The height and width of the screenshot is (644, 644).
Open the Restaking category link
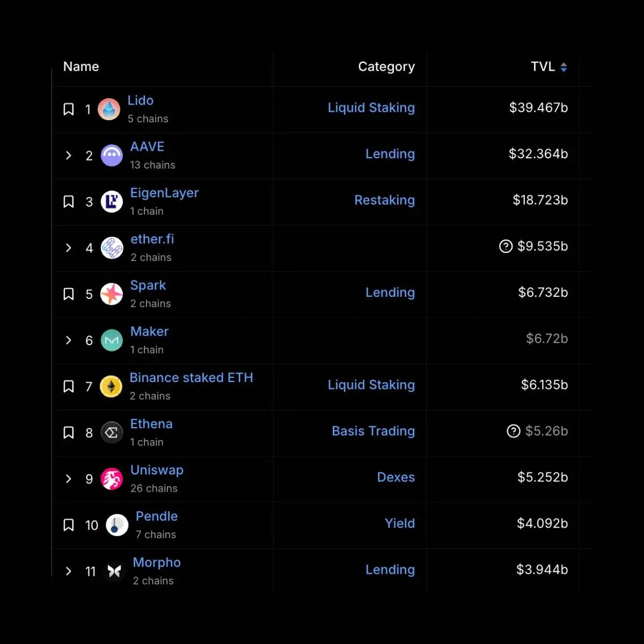[384, 200]
